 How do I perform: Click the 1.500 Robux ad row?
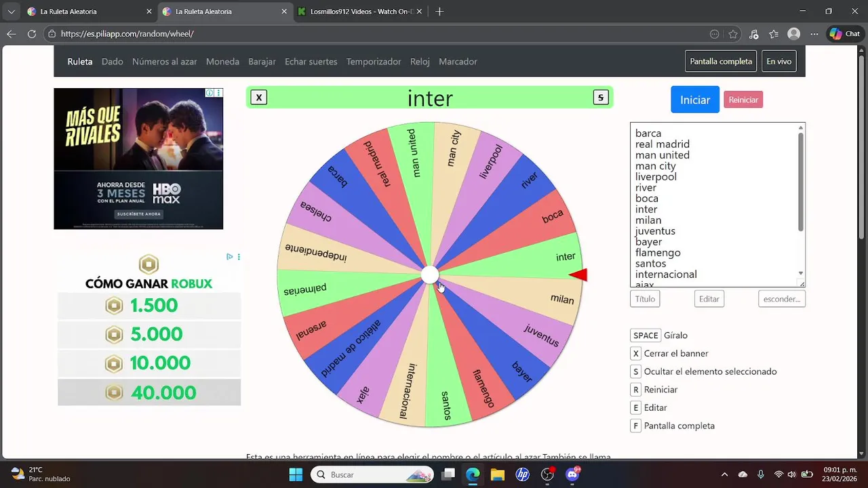pos(149,306)
